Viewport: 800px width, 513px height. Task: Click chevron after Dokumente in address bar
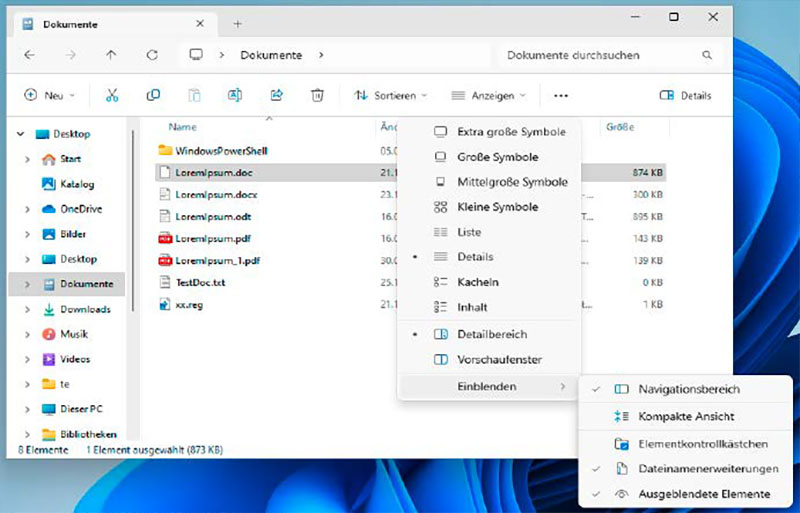point(321,55)
